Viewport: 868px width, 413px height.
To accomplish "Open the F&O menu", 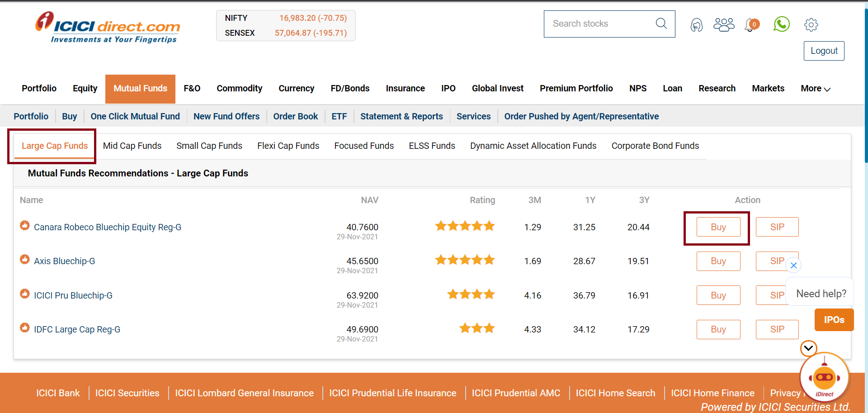I will coord(192,89).
